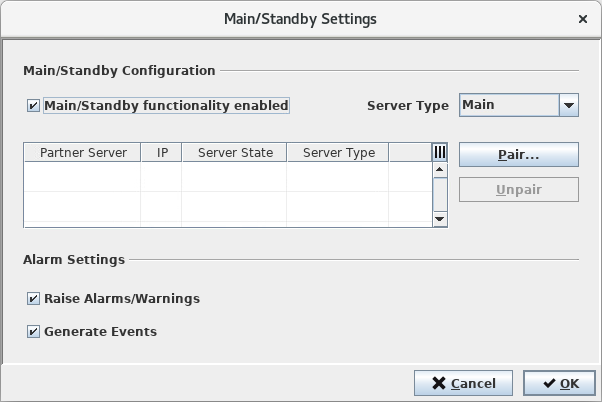The width and height of the screenshot is (602, 402).
Task: Cancel the settings dialog
Action: tap(463, 383)
